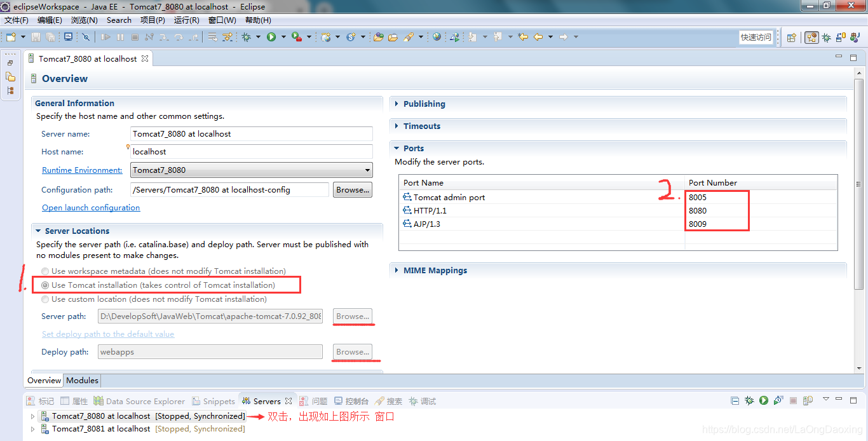
Task: Select Use custom location radio button
Action: [45, 299]
